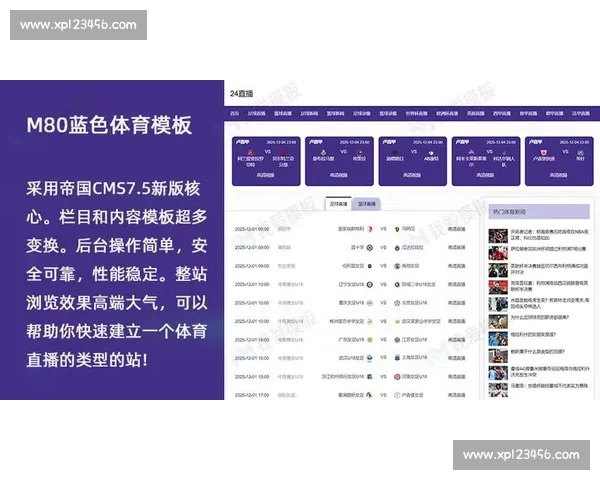Click the 蓝十字 team logo
Image resolution: width=600 pixels, height=480 pixels.
370,248
